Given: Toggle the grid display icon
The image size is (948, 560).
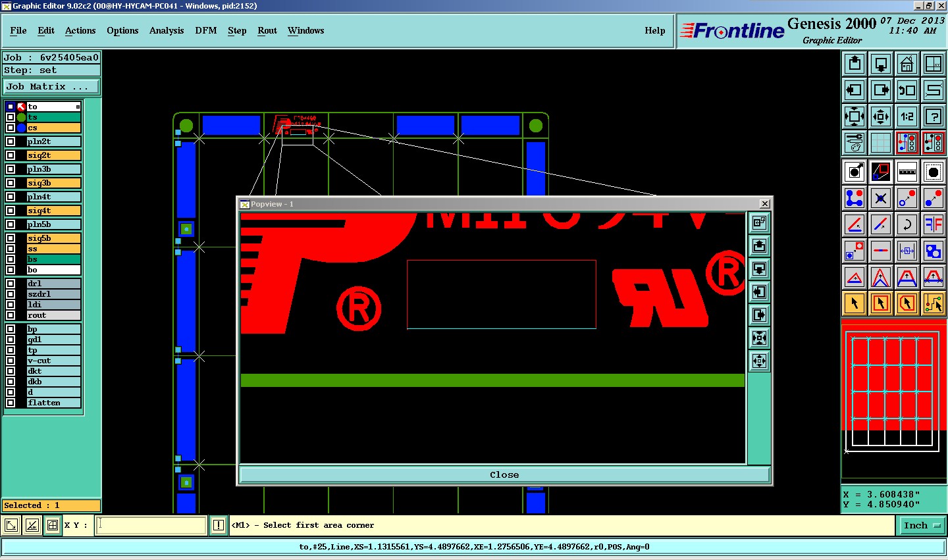Looking at the screenshot, I should (x=881, y=143).
